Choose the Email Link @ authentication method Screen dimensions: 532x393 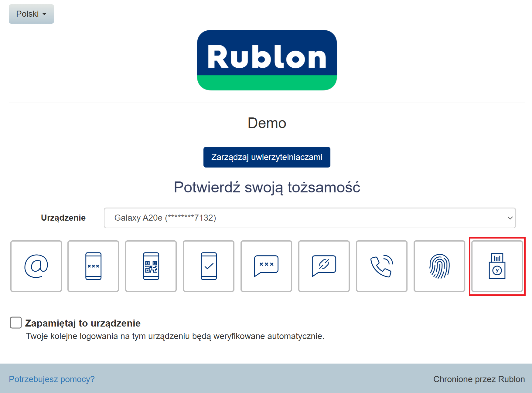36,266
